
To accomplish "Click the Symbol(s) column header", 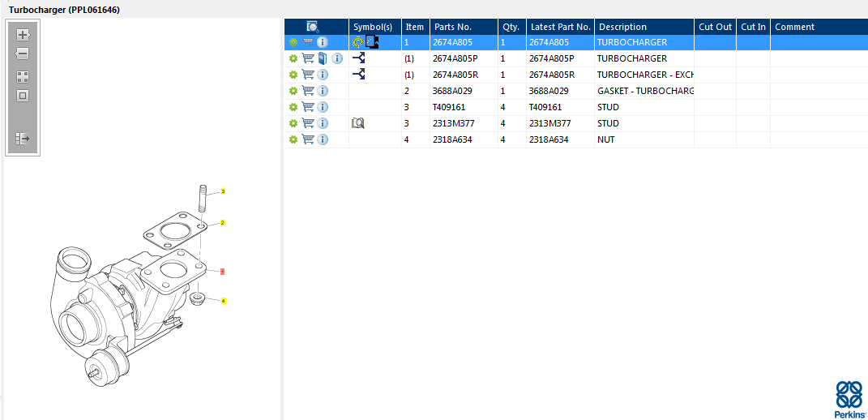I will pos(374,27).
